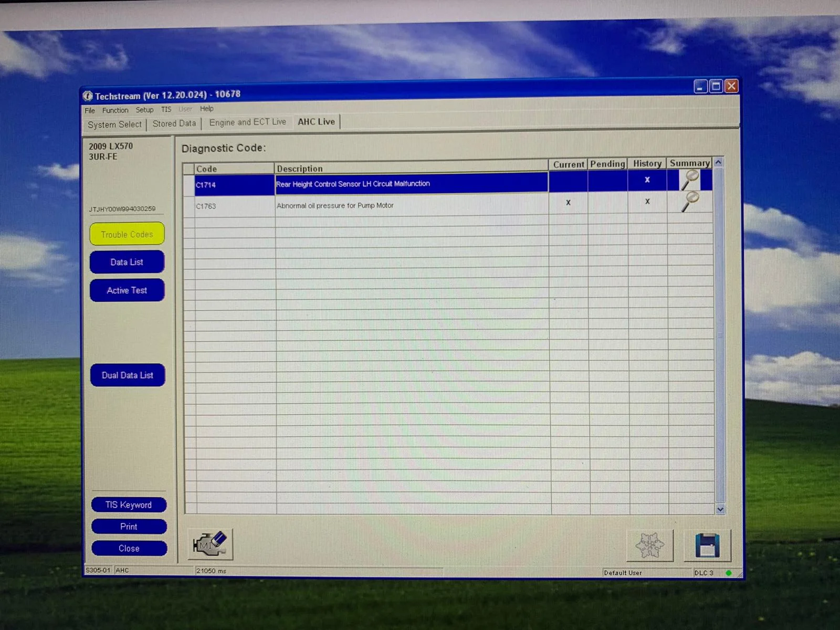
Task: Save data with the floppy disk icon
Action: [707, 545]
